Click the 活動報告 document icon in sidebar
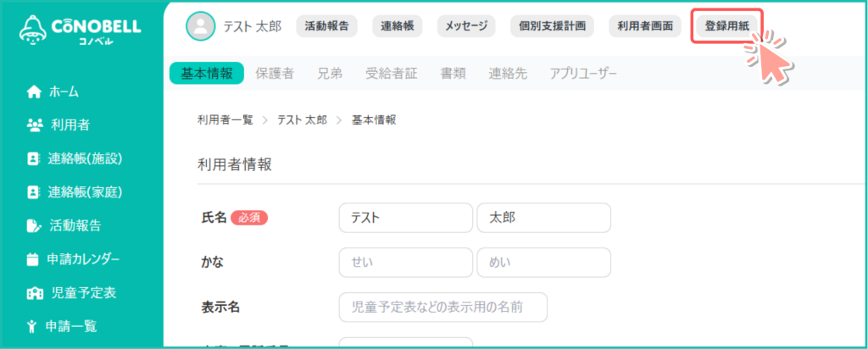 (34, 225)
